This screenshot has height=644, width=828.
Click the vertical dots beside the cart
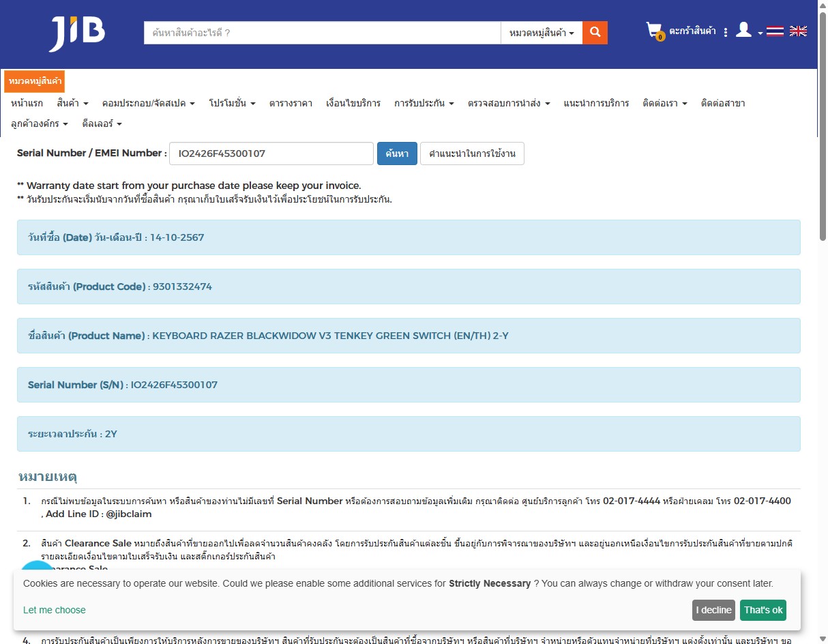(726, 32)
